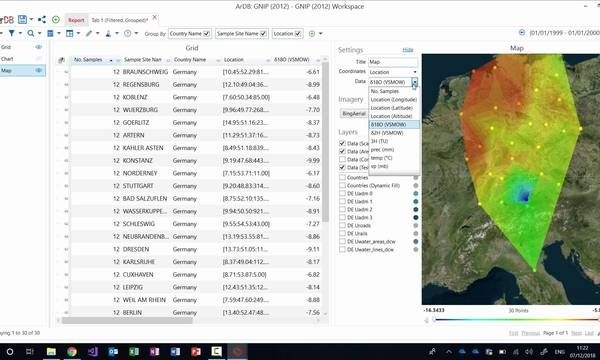Open Excel from the taskbar
The image size is (600, 360).
point(134,351)
